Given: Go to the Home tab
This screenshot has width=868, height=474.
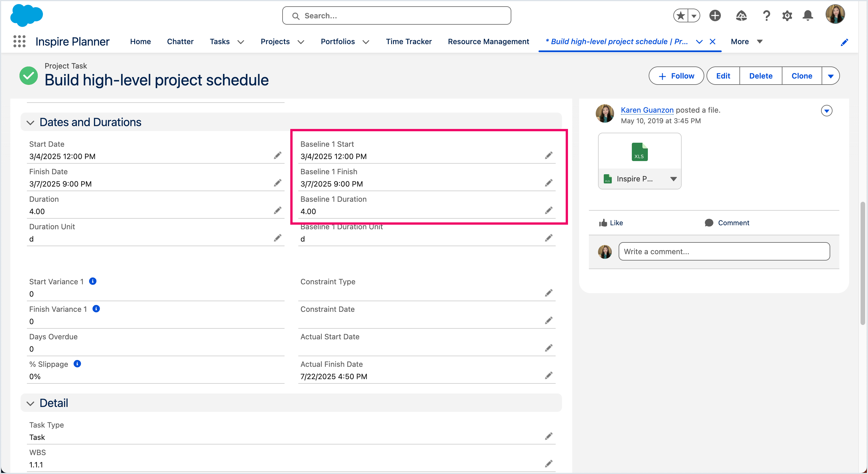Looking at the screenshot, I should (141, 42).
